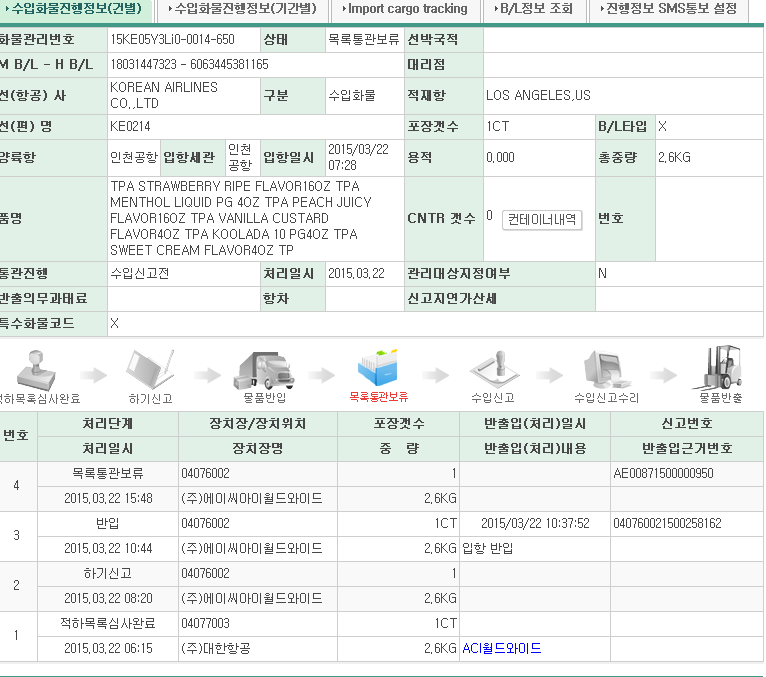The height and width of the screenshot is (677, 766).
Task: Click the 2015/03/22 10:37:52 timestamp cell
Action: pyautogui.click(x=535, y=524)
